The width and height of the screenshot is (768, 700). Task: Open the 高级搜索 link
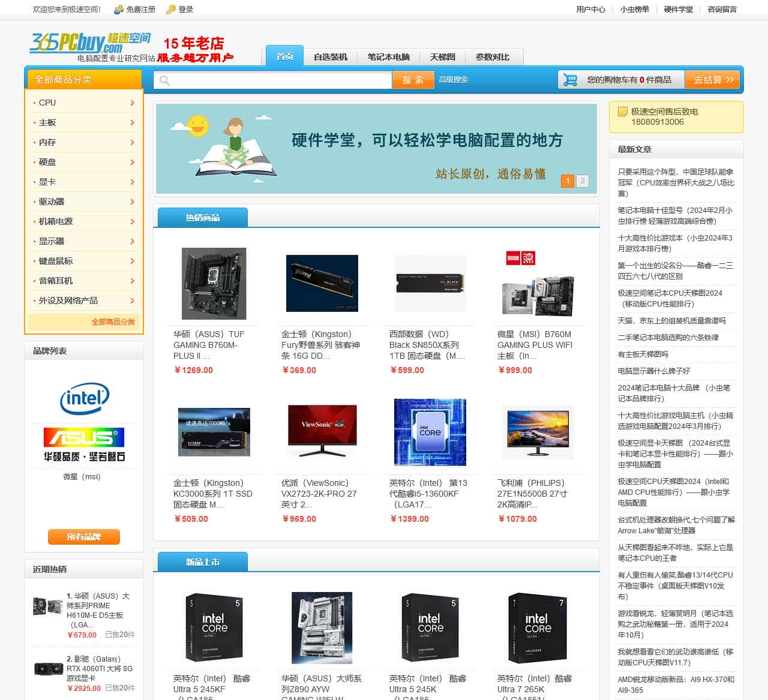454,80
